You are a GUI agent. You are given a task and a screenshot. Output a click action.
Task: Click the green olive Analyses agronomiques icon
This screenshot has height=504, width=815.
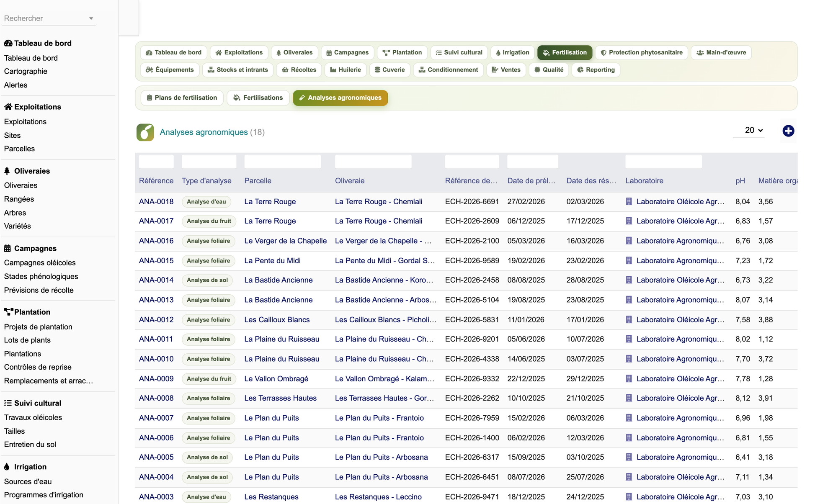point(145,132)
